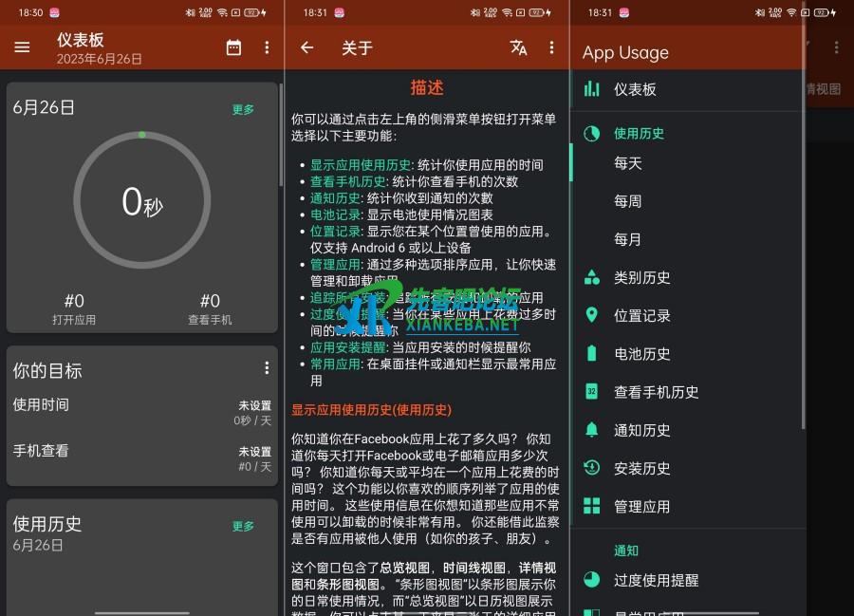Tap the circular 0秒 usage progress ring

[142, 201]
